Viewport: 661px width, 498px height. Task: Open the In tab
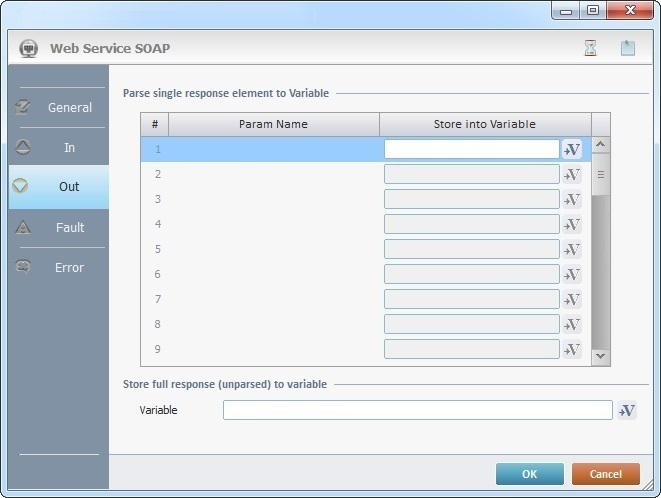tap(58, 147)
